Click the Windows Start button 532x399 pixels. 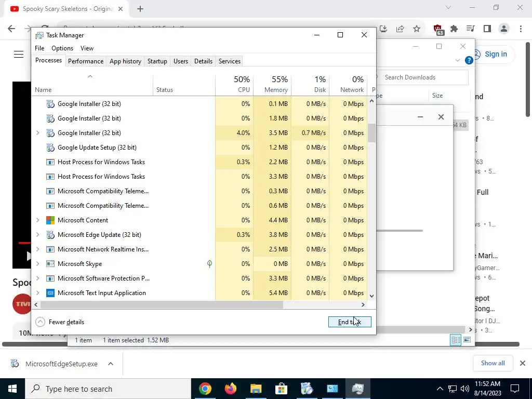pos(12,389)
